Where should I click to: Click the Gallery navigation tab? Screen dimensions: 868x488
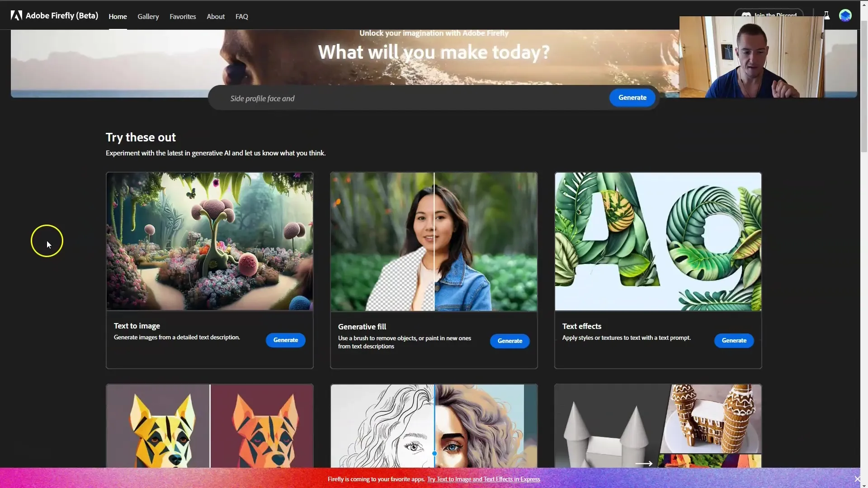click(x=147, y=16)
